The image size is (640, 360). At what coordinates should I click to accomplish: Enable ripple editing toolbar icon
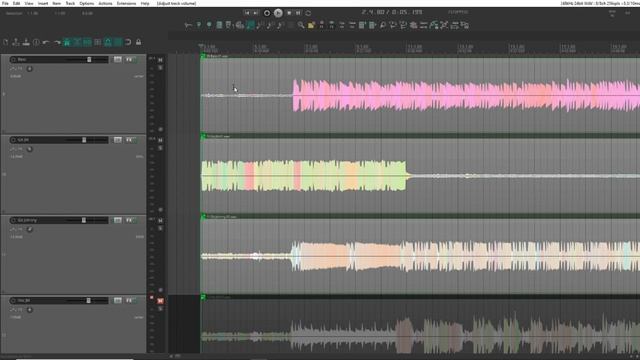(98, 42)
